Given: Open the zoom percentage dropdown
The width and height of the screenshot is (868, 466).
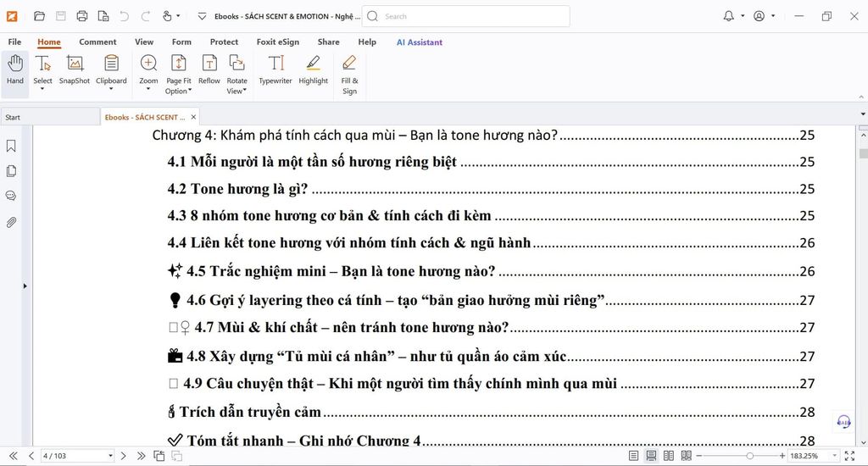Looking at the screenshot, I should click(835, 456).
